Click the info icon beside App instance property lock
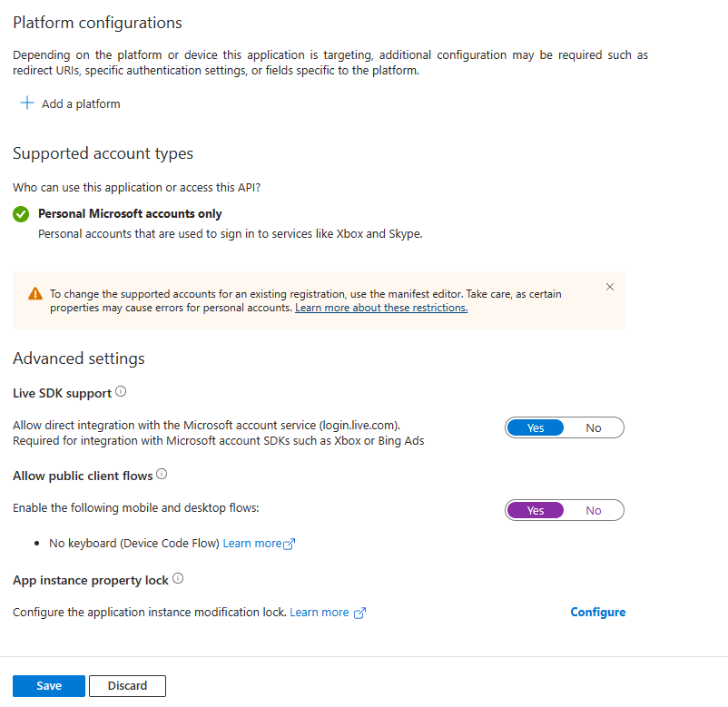The width and height of the screenshot is (728, 707). (178, 579)
